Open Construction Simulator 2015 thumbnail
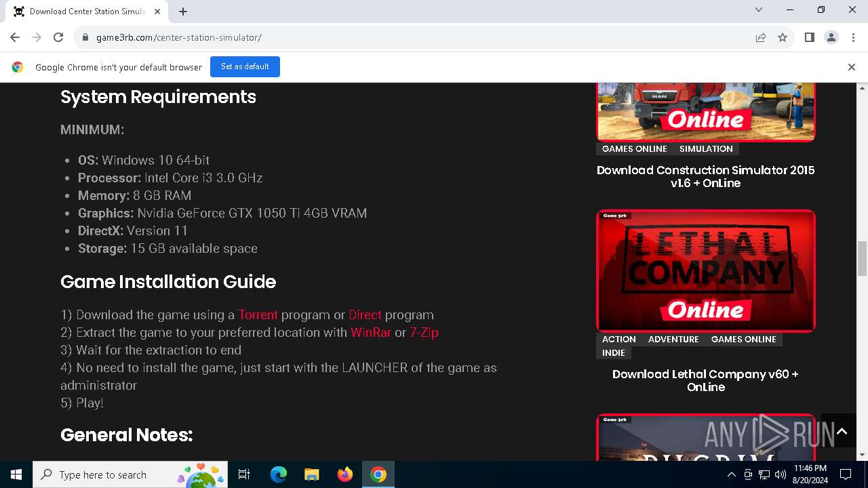868x488 pixels. [x=705, y=112]
